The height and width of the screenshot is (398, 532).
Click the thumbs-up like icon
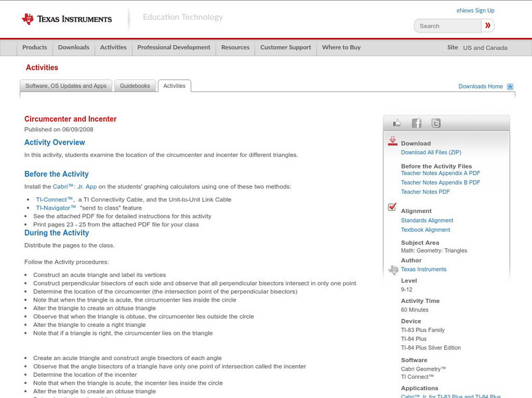point(396,123)
